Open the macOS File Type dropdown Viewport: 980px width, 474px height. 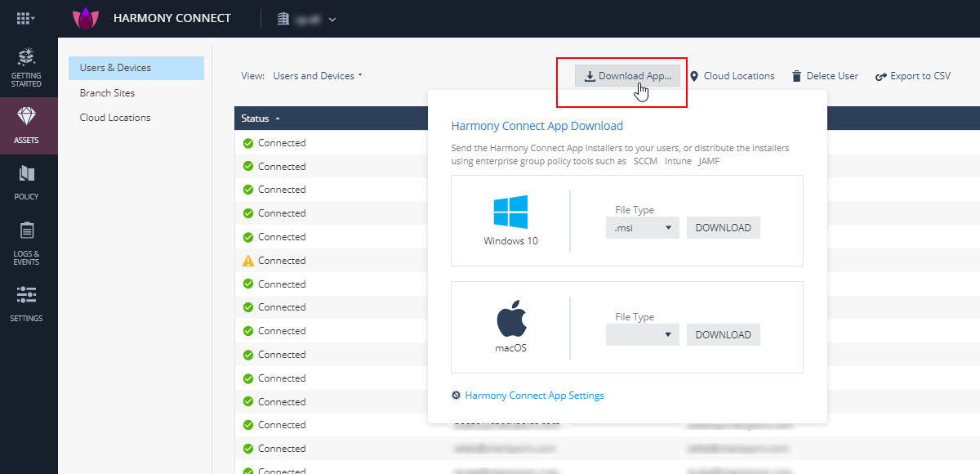(643, 334)
